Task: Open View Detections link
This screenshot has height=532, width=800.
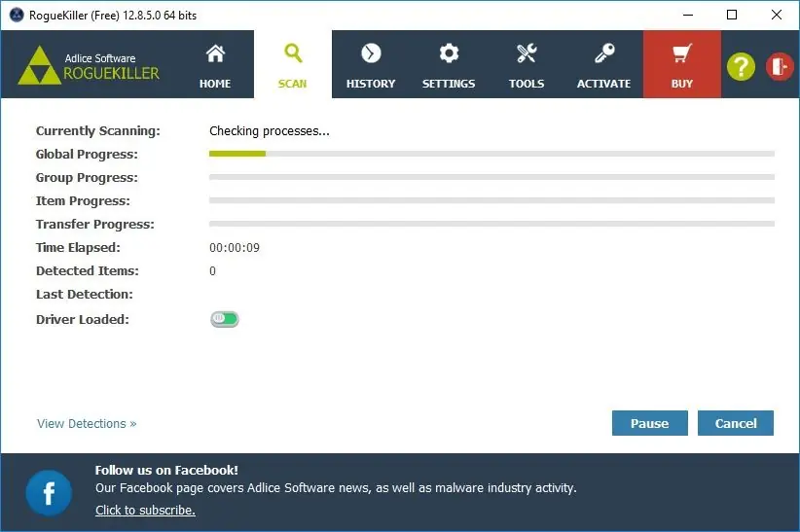Action: [x=87, y=423]
